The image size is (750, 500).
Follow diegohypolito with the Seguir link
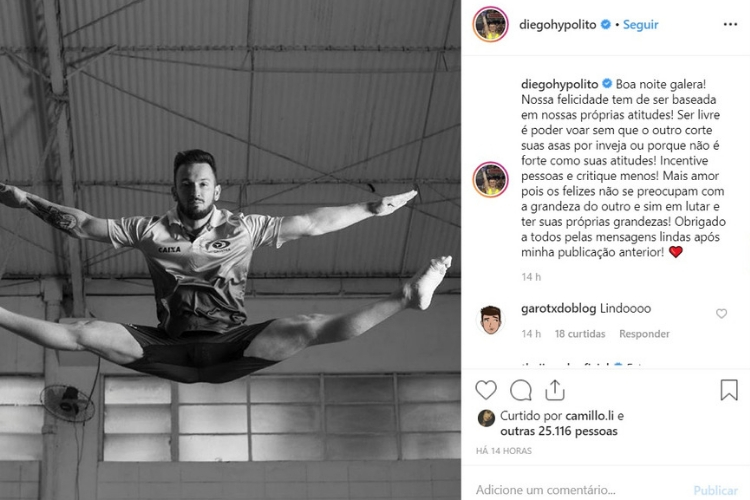pos(640,24)
